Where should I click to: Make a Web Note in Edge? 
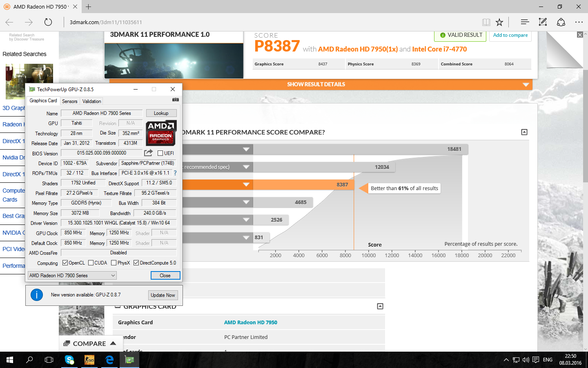pos(543,22)
